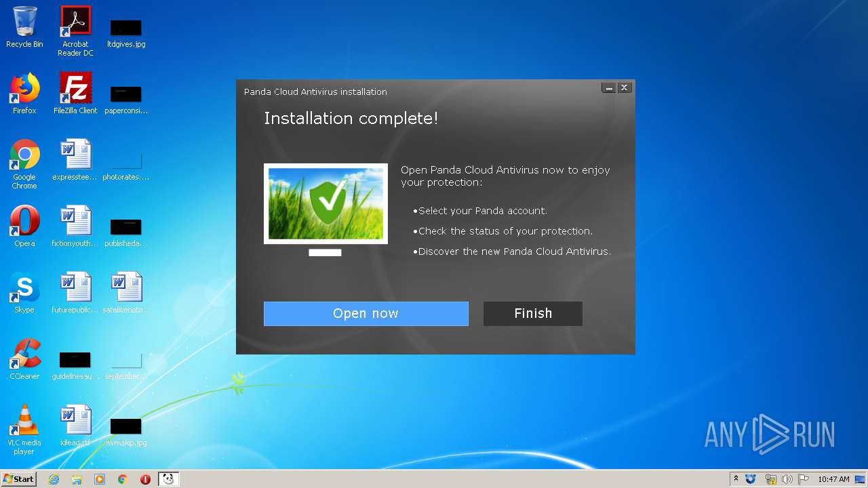Select the Skype desktop shortcut
Viewport: 868px width, 488px height.
(x=24, y=293)
